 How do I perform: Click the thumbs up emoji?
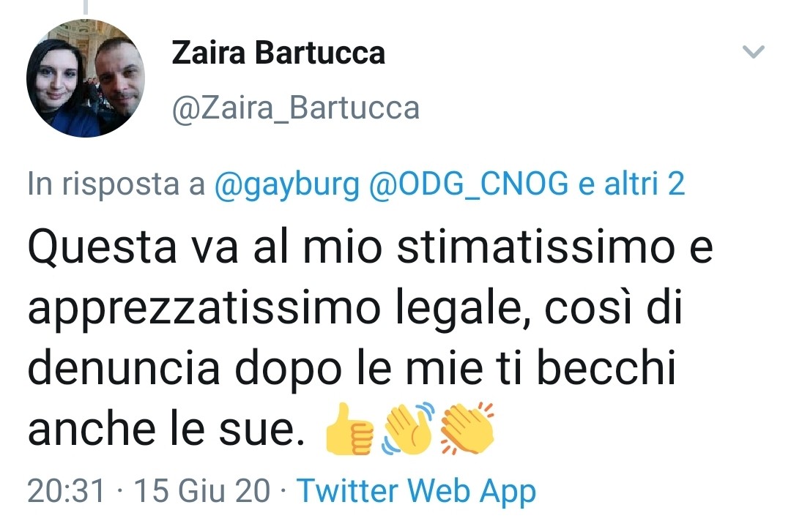349,429
